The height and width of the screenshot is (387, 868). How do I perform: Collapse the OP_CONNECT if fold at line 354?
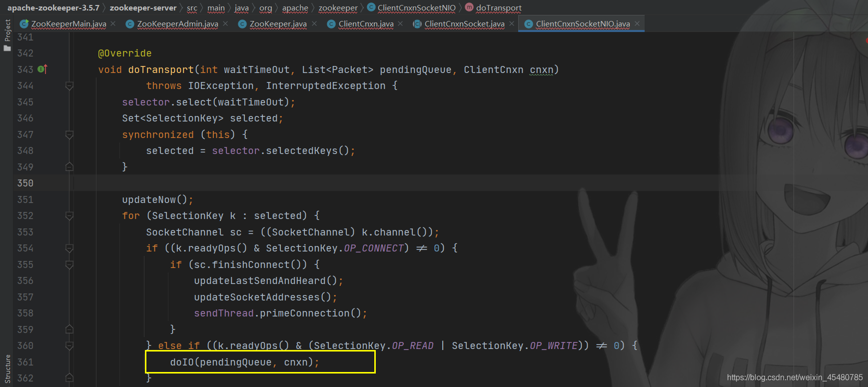point(69,248)
